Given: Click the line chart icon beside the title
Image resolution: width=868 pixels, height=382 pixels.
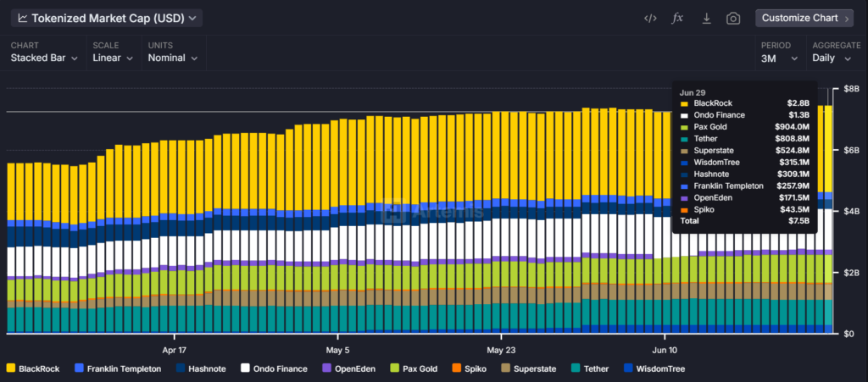Looking at the screenshot, I should (x=23, y=19).
